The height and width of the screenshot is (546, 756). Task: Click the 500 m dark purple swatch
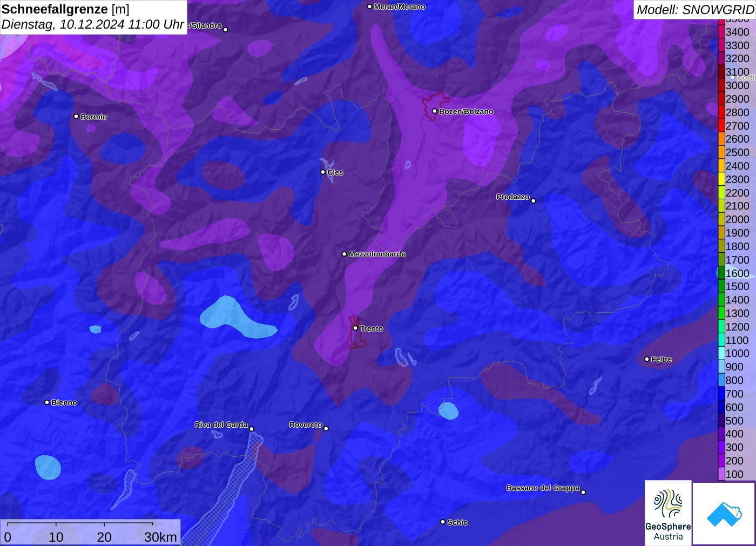pyautogui.click(x=721, y=421)
